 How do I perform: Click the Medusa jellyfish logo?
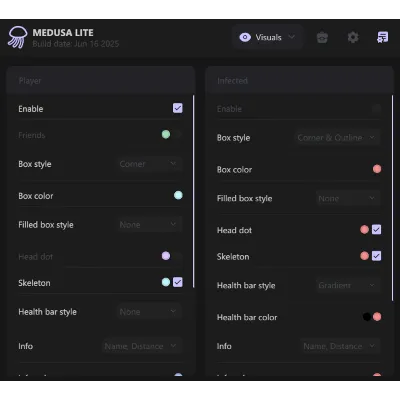(18, 37)
